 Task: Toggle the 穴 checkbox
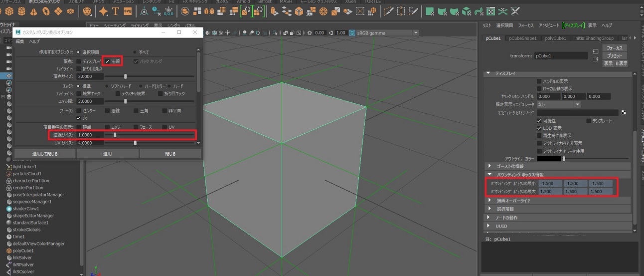click(79, 118)
